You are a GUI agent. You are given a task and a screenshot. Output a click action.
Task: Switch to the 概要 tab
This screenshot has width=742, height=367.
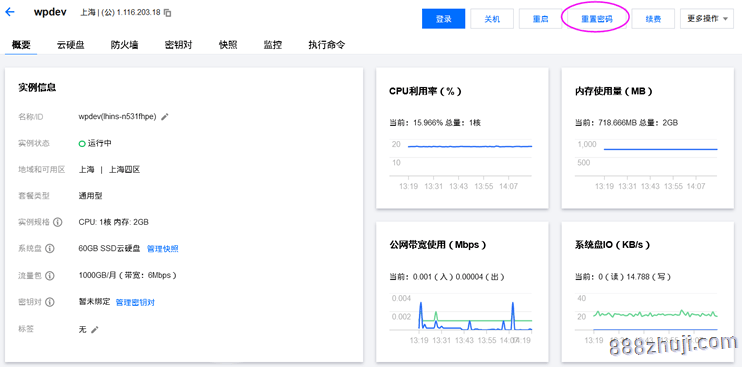(21, 45)
